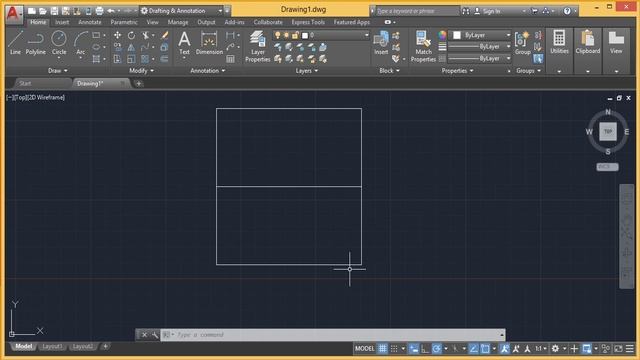Toggle polar tracking in status bar
The width and height of the screenshot is (640, 360).
click(437, 349)
